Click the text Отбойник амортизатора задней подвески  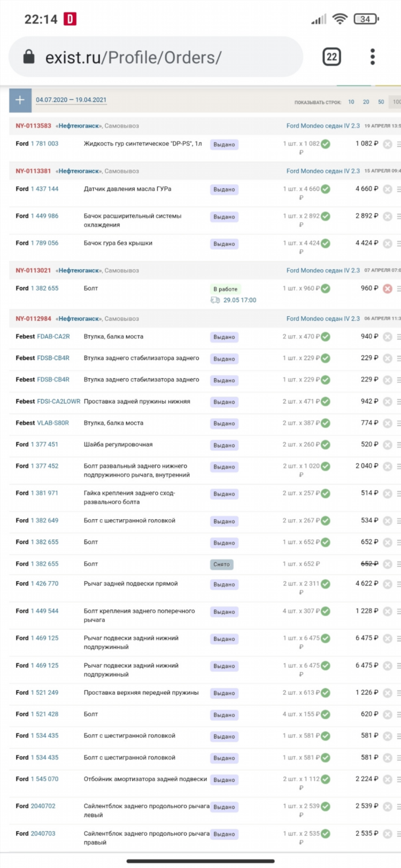(x=145, y=779)
